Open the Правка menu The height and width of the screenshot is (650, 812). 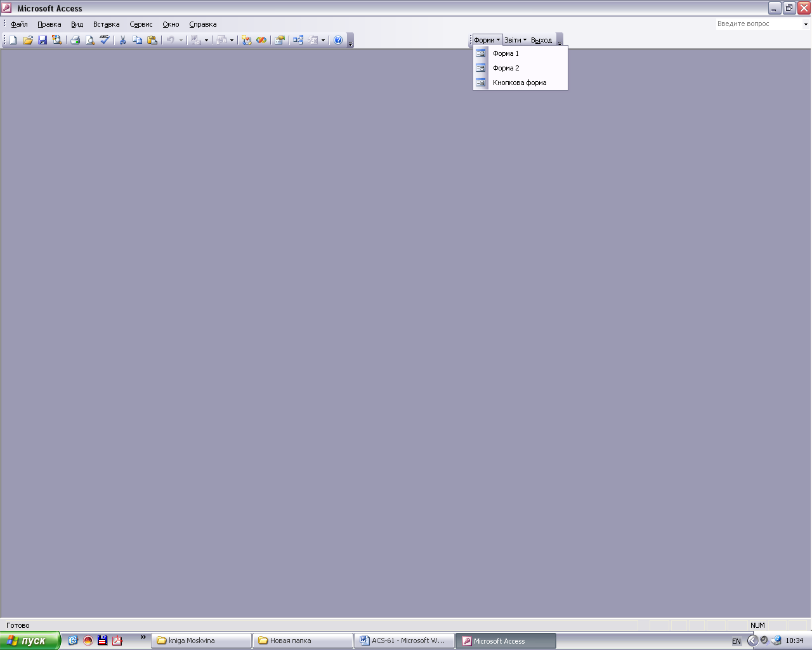pyautogui.click(x=49, y=24)
